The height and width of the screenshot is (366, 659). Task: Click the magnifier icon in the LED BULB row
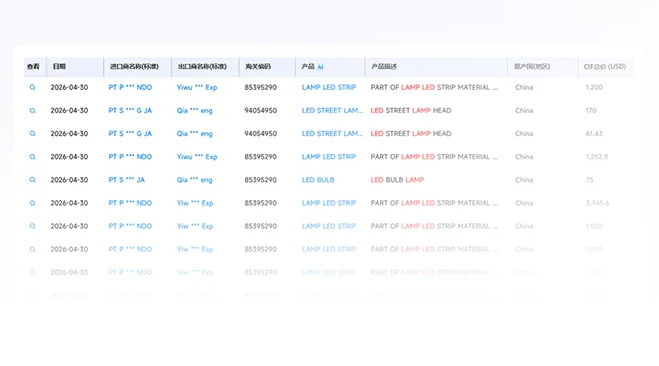point(32,180)
